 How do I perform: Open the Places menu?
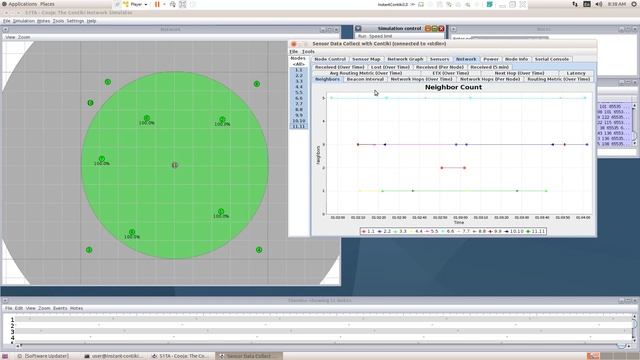point(47,4)
